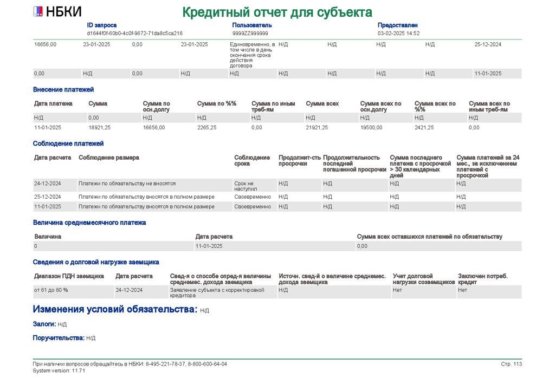The width and height of the screenshot is (555, 392).
Task: Click 'Заявление субъекта с корректировкой кредитора' cell
Action: point(217,292)
